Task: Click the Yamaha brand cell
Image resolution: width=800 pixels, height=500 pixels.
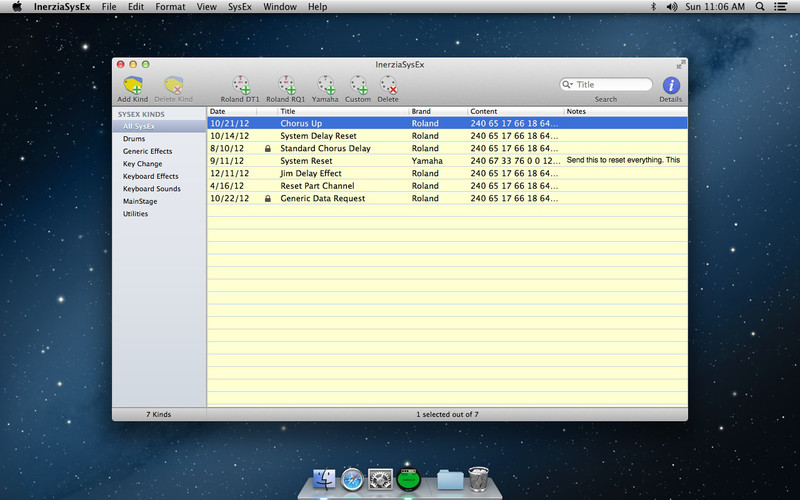Action: click(427, 161)
